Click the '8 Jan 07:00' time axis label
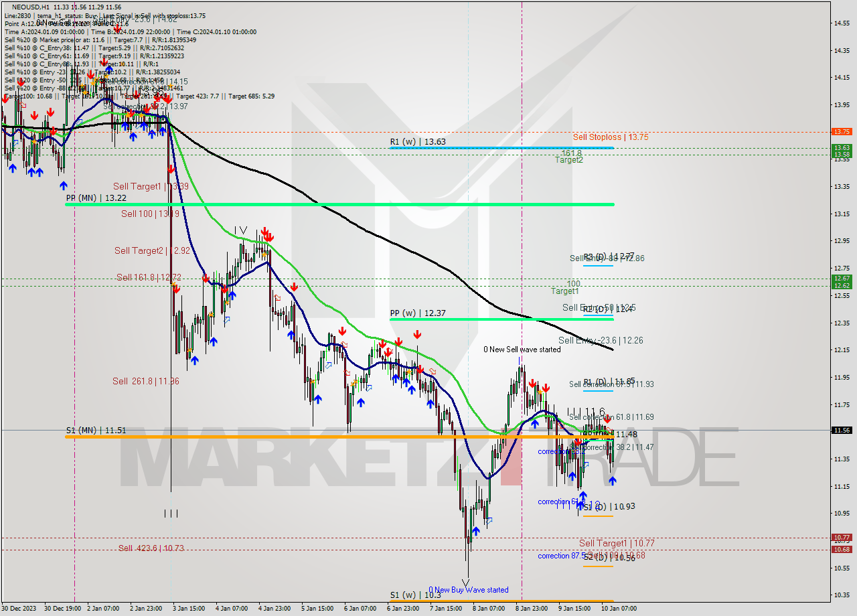The image size is (857, 616). (488, 609)
